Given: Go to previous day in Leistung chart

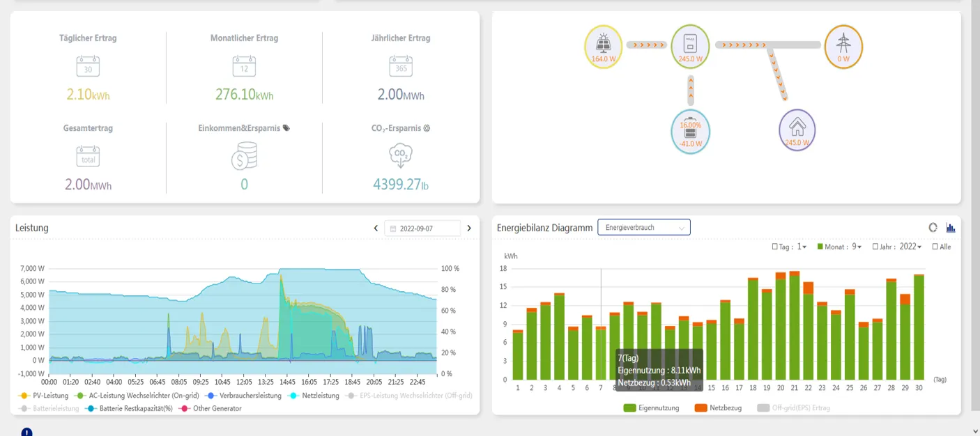Looking at the screenshot, I should 376,228.
